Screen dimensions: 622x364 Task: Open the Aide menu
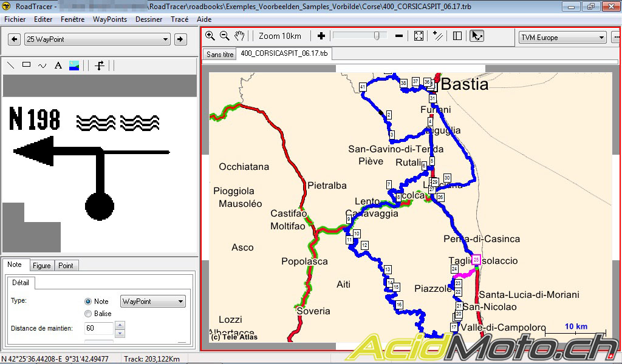tap(204, 19)
